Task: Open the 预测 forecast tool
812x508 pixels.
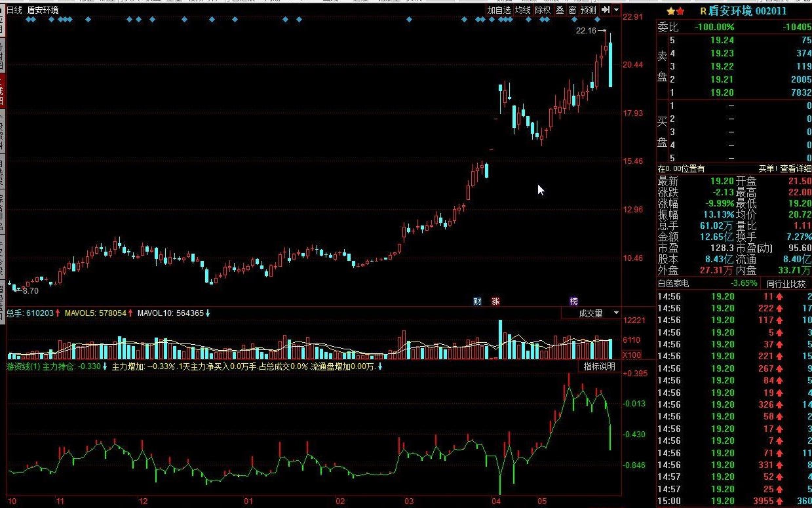Action: pyautogui.click(x=589, y=10)
